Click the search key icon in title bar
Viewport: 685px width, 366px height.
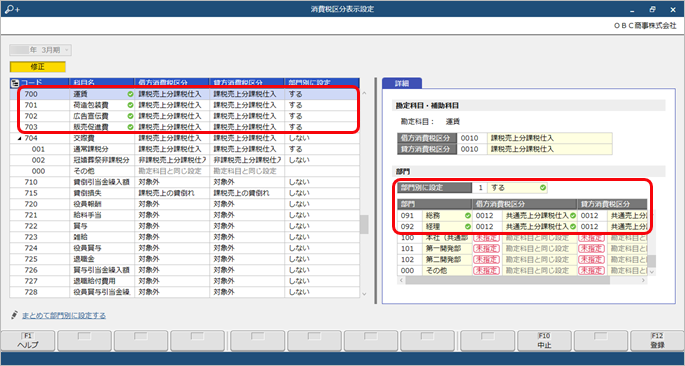12,9
